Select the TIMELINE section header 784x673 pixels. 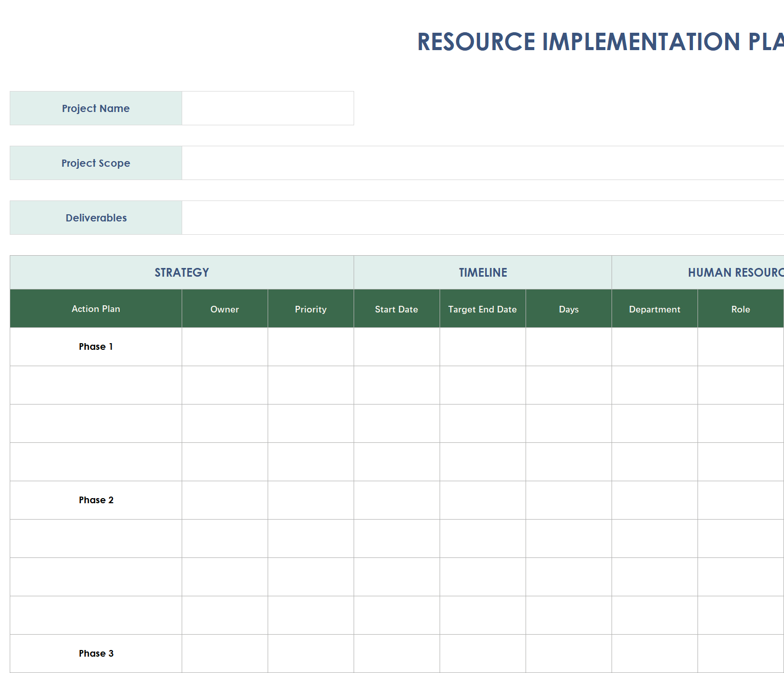click(x=483, y=273)
